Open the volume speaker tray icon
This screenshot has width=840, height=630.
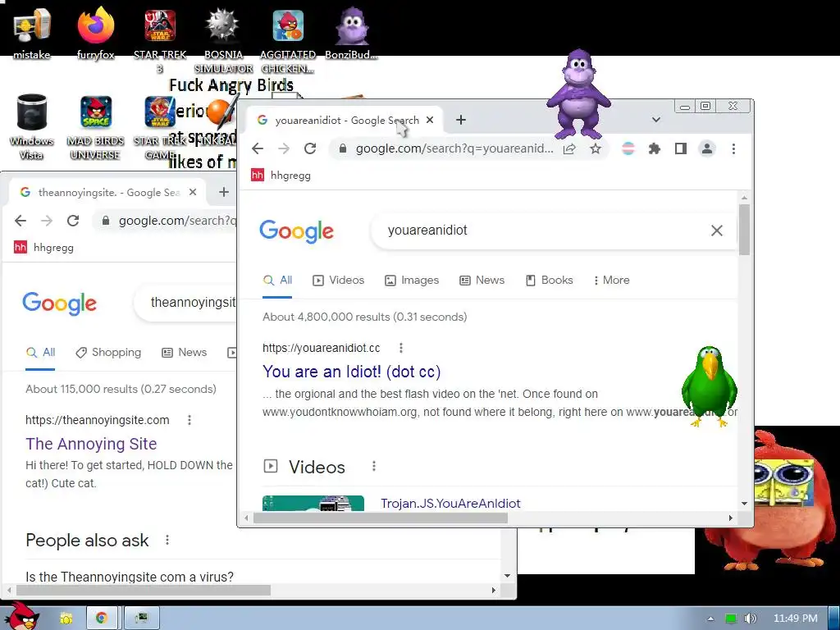(750, 619)
